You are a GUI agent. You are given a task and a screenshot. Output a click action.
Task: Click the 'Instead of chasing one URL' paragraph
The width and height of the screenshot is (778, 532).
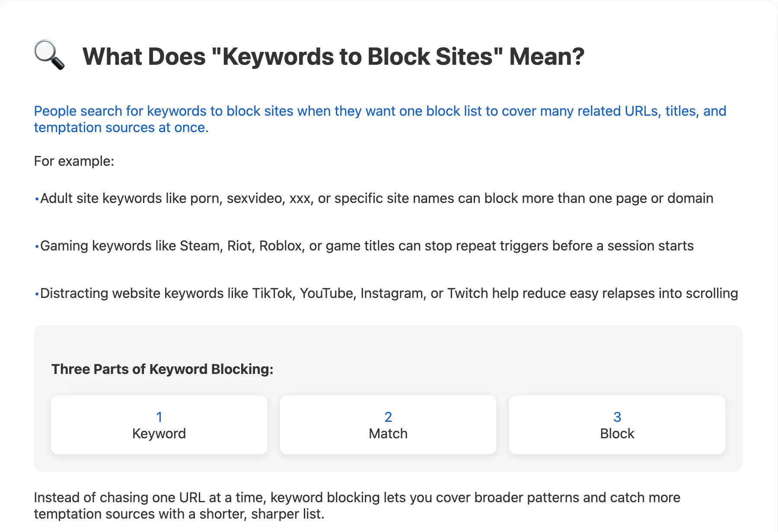pyautogui.click(x=357, y=506)
